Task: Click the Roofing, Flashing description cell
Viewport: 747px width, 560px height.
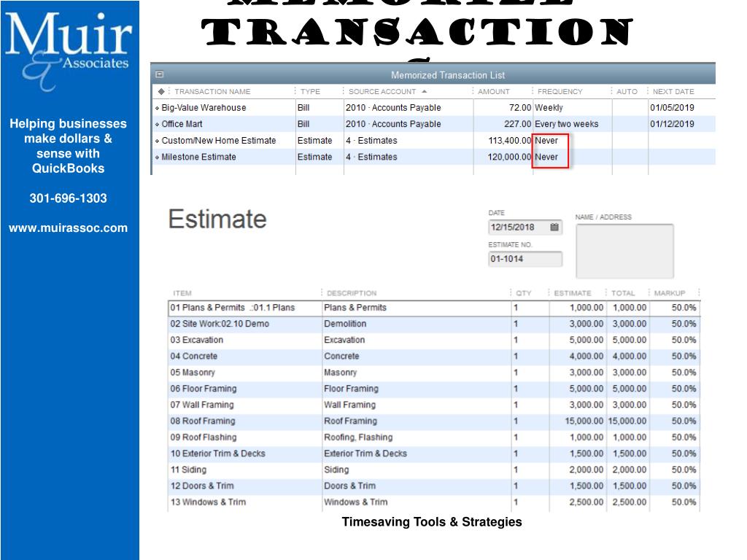Action: click(x=417, y=437)
